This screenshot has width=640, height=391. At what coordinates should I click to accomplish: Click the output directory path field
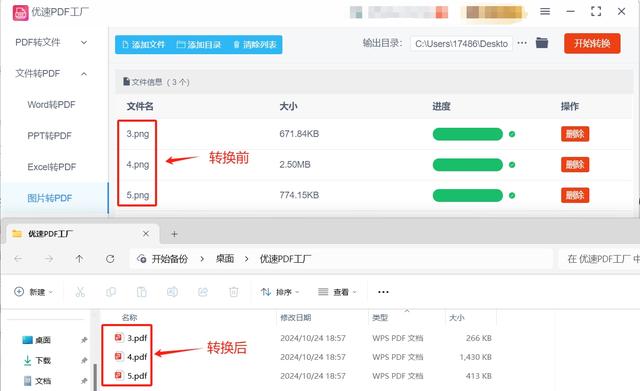(461, 44)
